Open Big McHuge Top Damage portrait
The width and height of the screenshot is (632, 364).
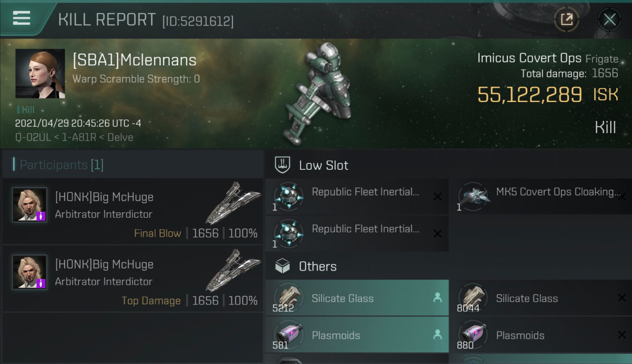coord(30,272)
